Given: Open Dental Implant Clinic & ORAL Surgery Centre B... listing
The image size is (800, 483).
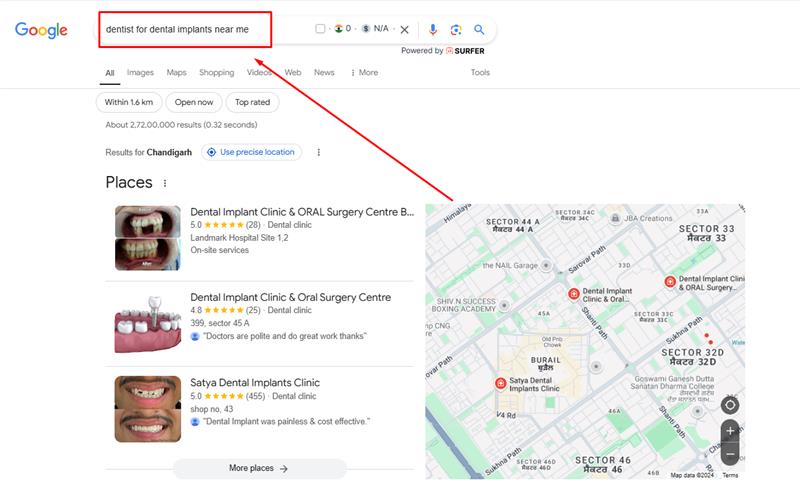Looking at the screenshot, I should [x=302, y=212].
